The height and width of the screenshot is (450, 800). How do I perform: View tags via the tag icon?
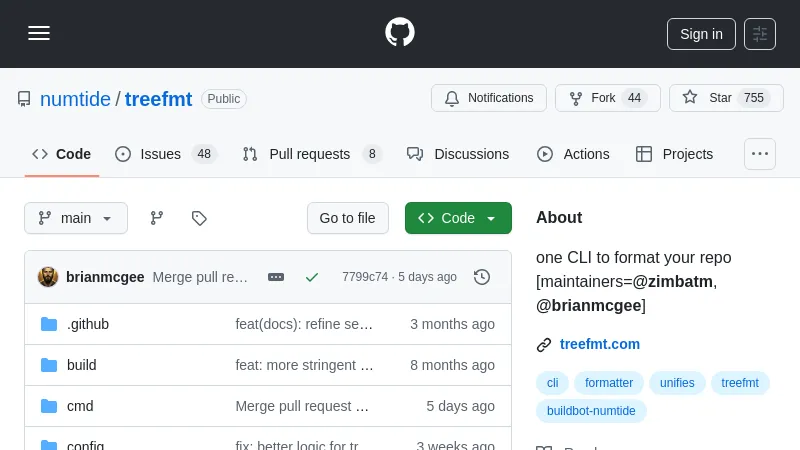(199, 218)
